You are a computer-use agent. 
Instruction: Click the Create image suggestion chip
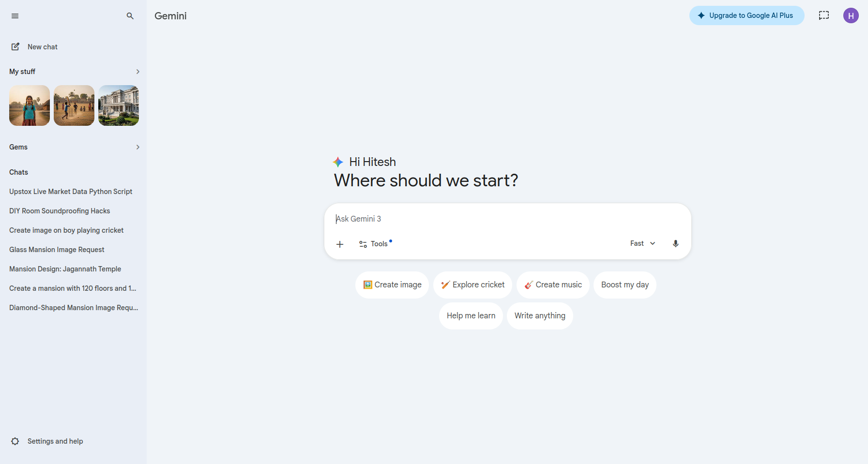click(392, 285)
